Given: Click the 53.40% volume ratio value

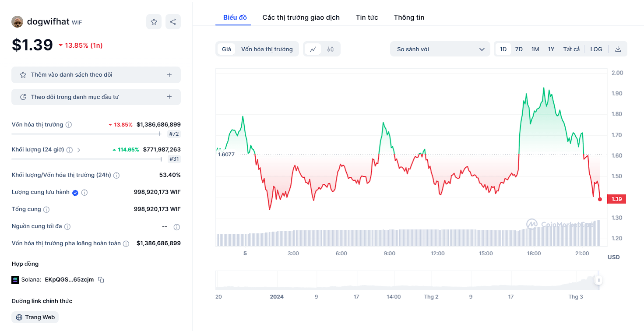Looking at the screenshot, I should [x=170, y=175].
